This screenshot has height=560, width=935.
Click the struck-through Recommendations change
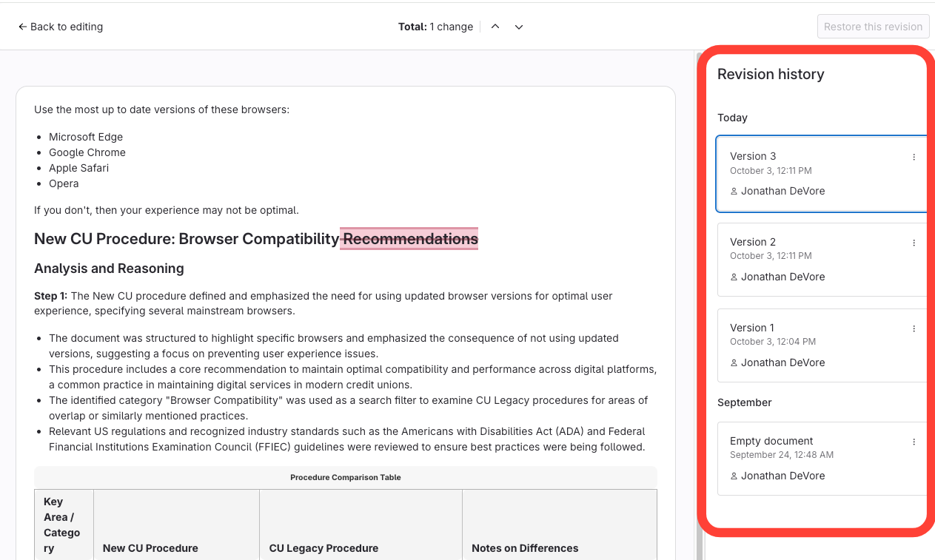(x=409, y=239)
